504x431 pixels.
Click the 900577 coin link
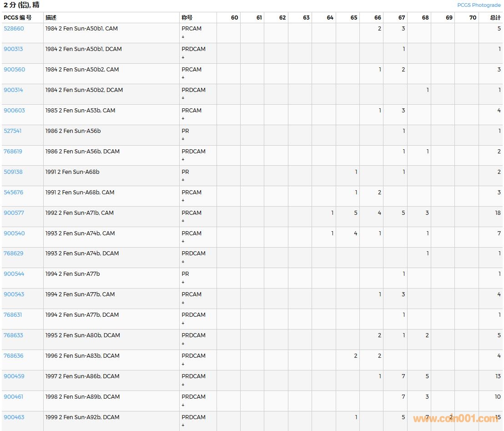tap(14, 213)
